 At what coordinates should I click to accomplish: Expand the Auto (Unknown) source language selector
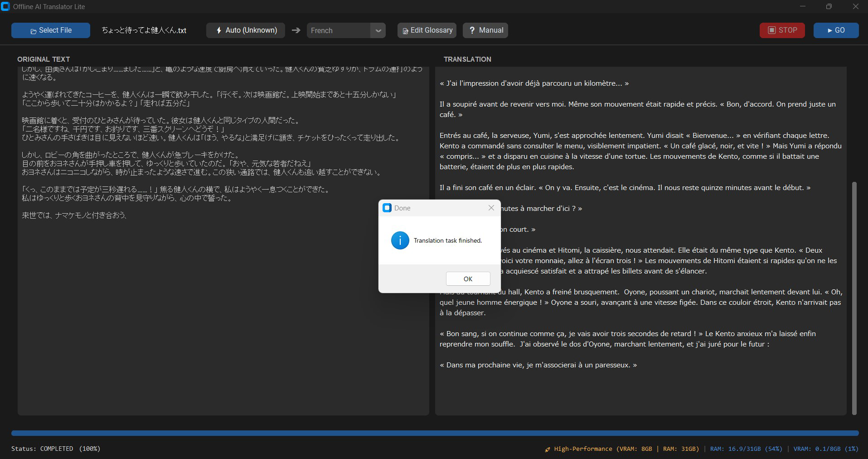[245, 30]
